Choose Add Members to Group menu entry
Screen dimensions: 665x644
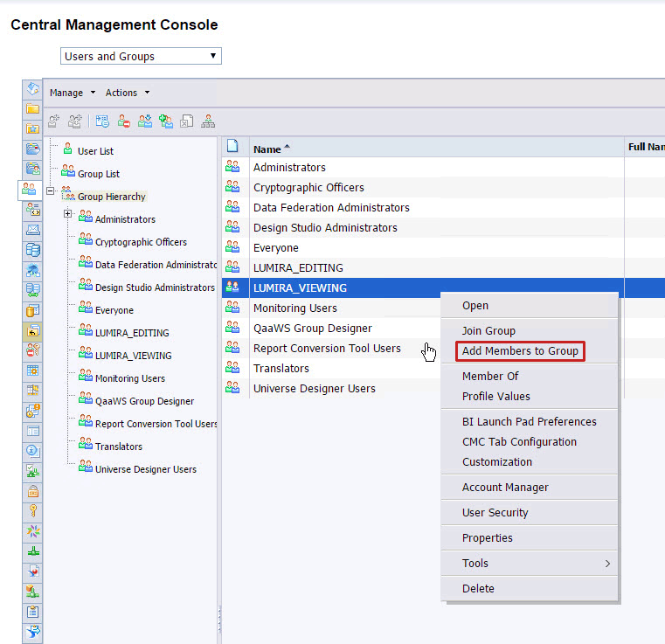tap(520, 351)
